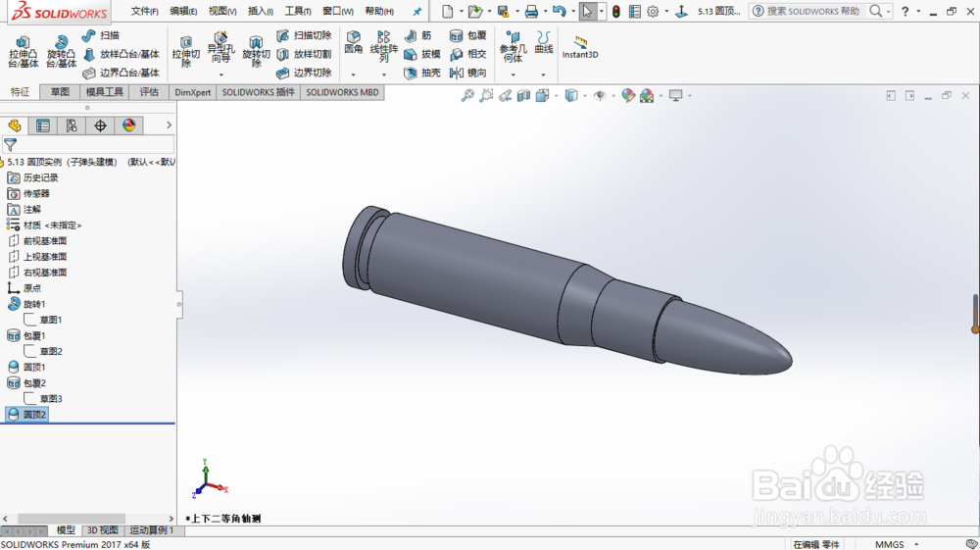Expand the 参考几何体 dropdown arrow
980x550 pixels.
click(513, 75)
